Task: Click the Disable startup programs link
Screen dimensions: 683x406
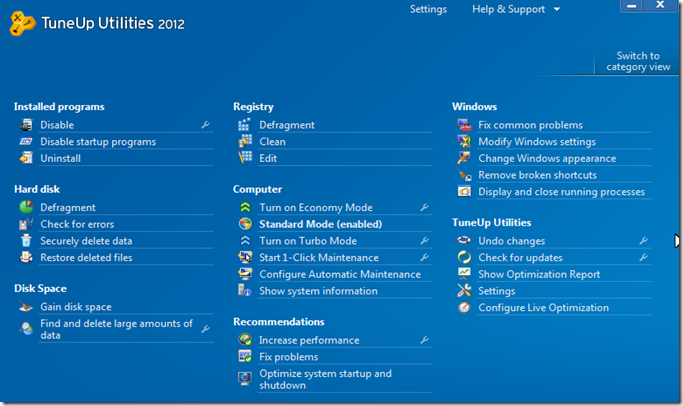Action: click(x=98, y=142)
